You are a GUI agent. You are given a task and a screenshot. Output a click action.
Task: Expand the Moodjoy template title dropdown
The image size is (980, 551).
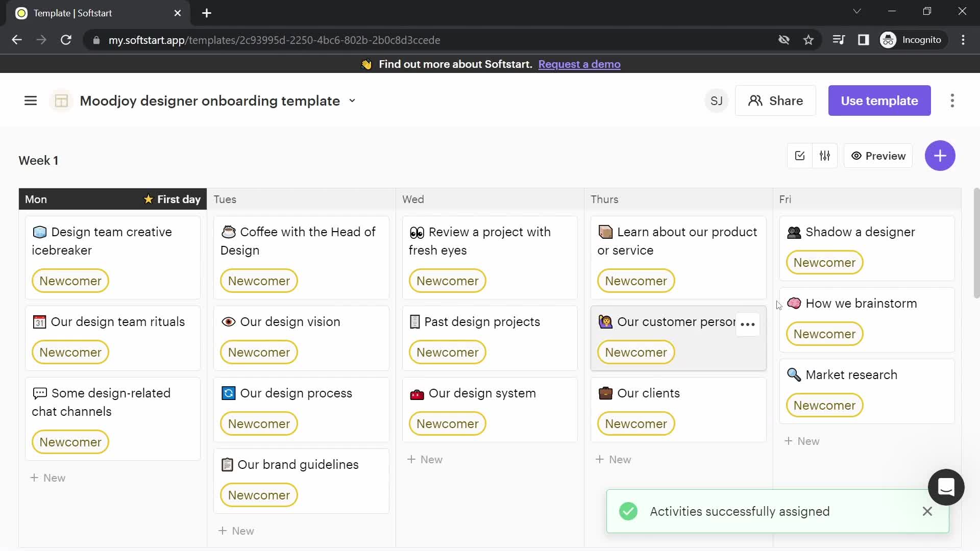click(x=352, y=101)
